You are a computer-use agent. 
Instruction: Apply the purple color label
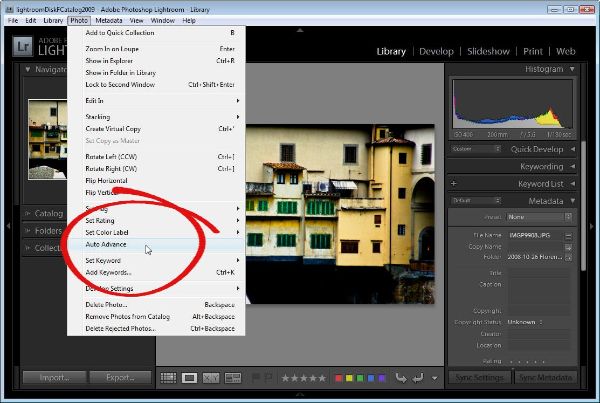382,378
